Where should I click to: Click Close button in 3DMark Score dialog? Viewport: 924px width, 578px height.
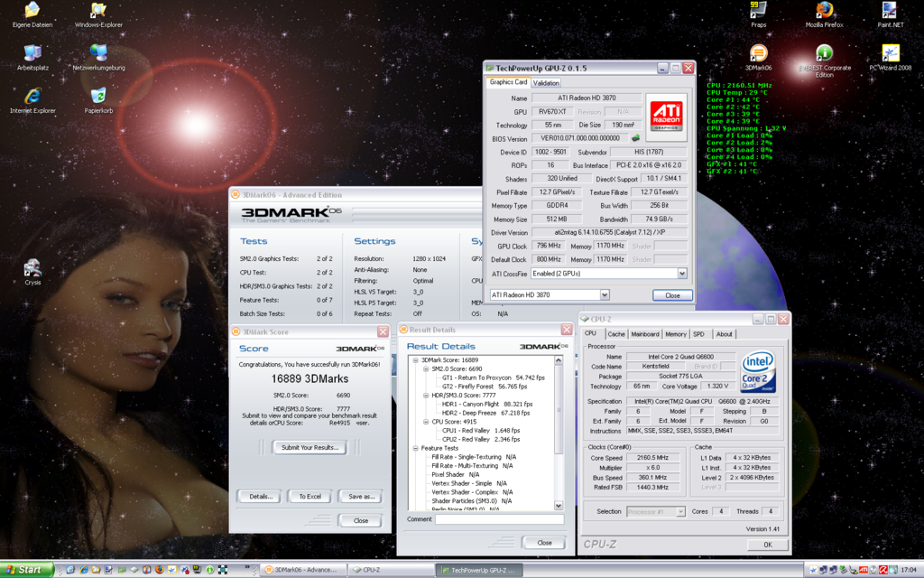pos(361,521)
